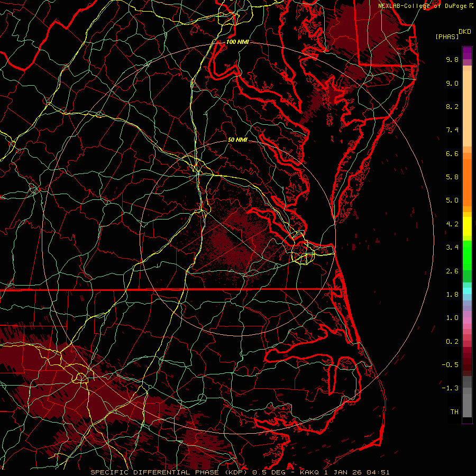Click the 04:51 timestamp in the caption
Image resolution: width=476 pixels, height=476 pixels.
pos(378,472)
